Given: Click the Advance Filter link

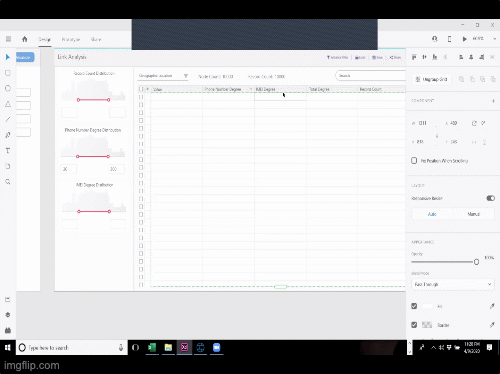Looking at the screenshot, I should 337,57.
